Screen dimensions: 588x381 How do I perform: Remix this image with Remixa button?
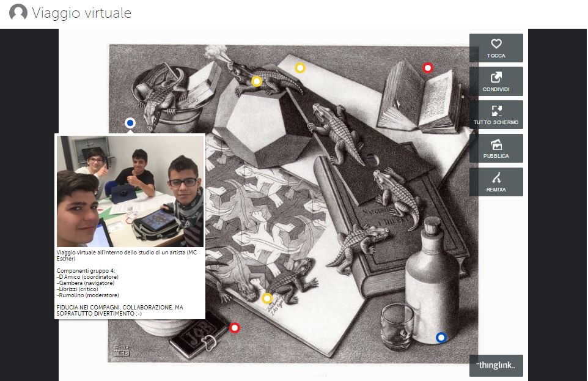(x=496, y=182)
